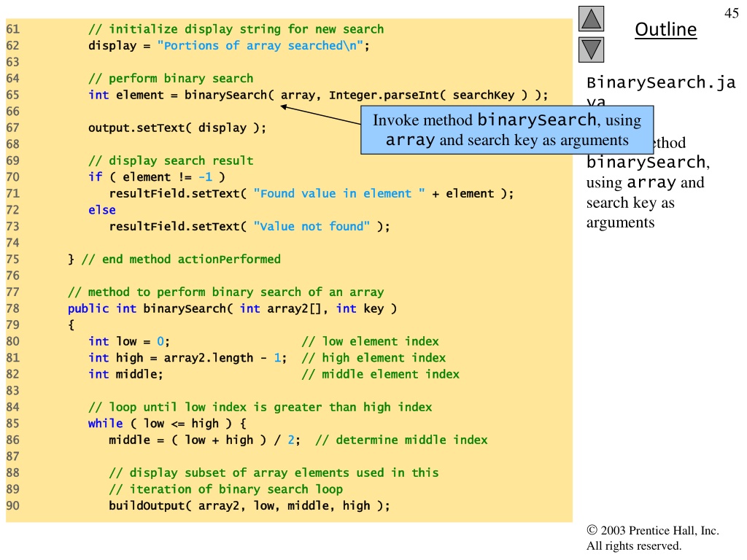747x560 pixels.
Task: Click comment "// high element index"
Action: point(373,358)
